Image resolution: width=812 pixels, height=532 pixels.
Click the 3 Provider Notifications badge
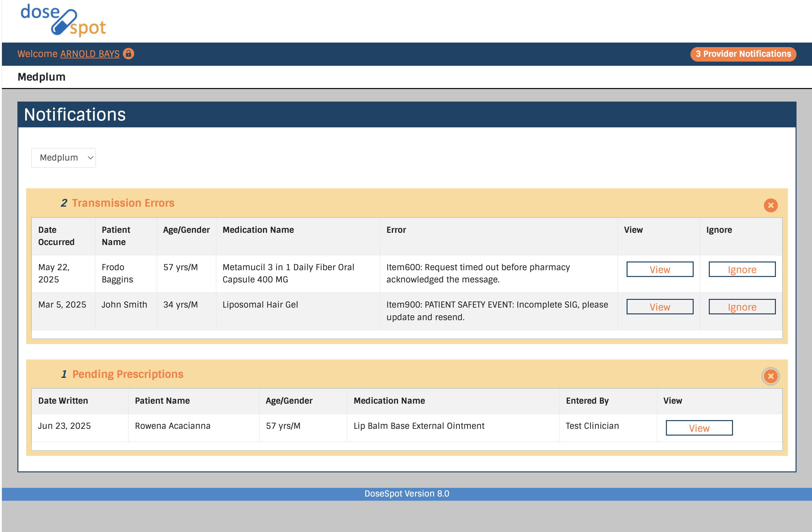[x=743, y=54]
